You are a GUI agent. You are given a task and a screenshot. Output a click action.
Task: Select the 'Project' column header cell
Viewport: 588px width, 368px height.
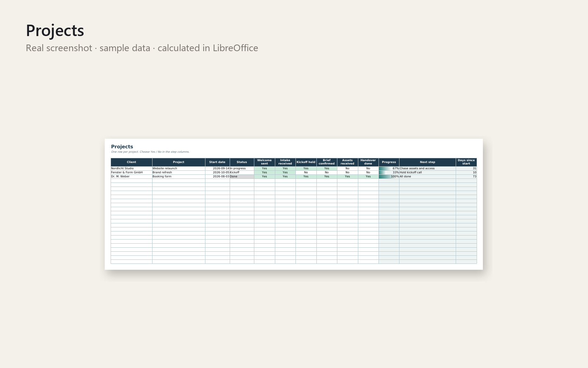tap(179, 162)
